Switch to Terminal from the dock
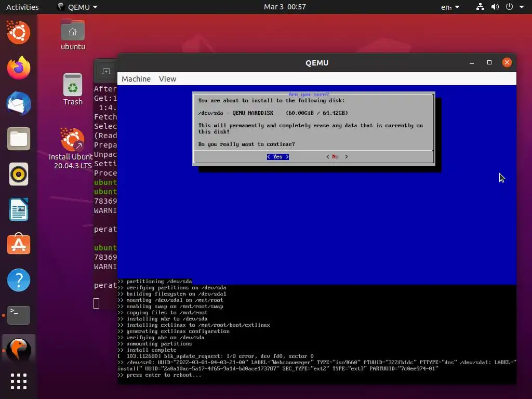Viewport: 532px width, 399px height. 18,315
